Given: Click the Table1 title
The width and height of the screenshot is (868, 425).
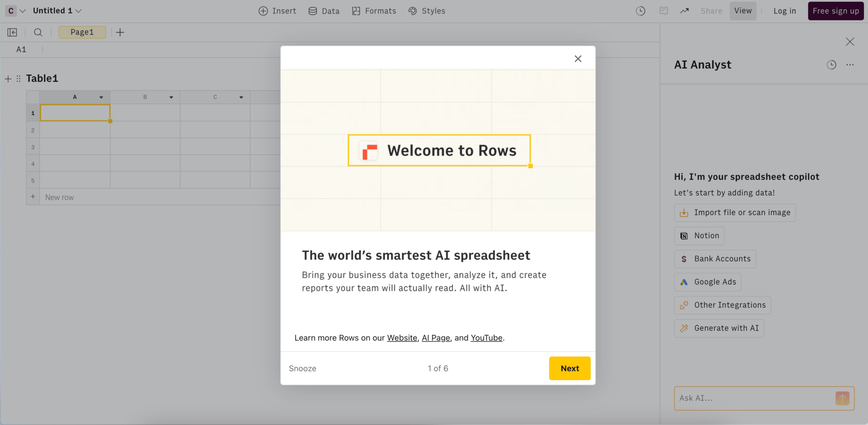Looking at the screenshot, I should 42,79.
